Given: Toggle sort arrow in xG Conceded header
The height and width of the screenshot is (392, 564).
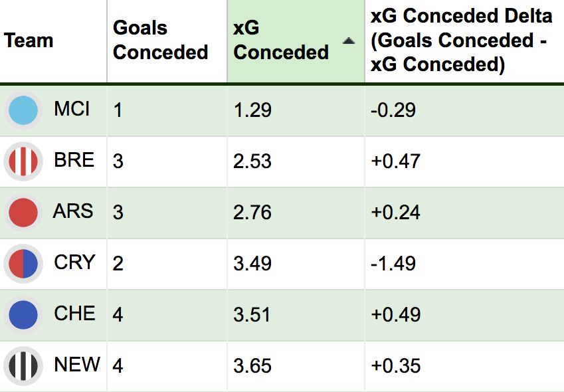Looking at the screenshot, I should (x=349, y=41).
